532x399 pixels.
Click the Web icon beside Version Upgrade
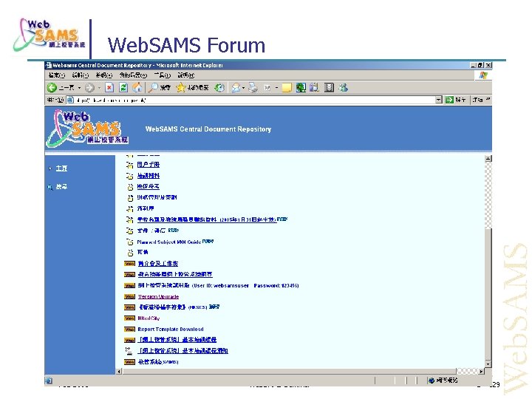coord(129,296)
